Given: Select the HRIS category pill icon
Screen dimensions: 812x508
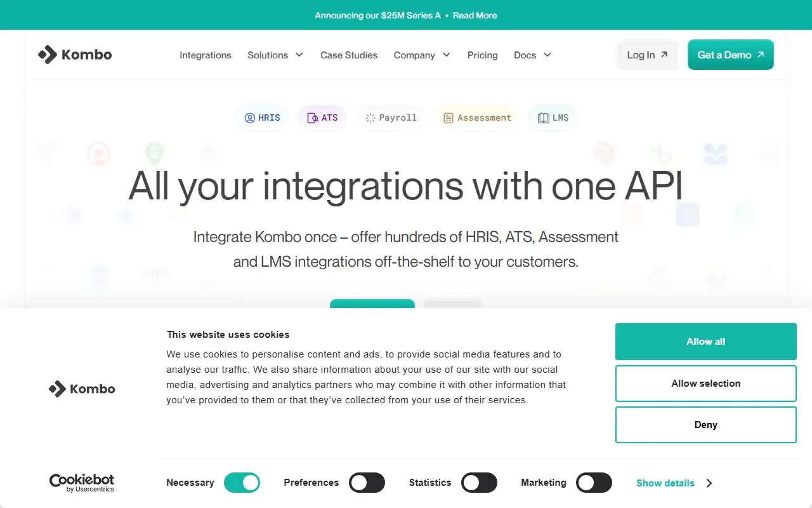Looking at the screenshot, I should click(x=250, y=118).
